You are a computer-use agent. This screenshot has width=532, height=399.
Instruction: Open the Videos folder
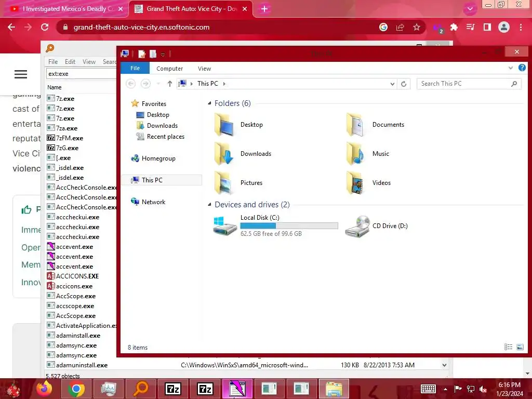pyautogui.click(x=368, y=183)
